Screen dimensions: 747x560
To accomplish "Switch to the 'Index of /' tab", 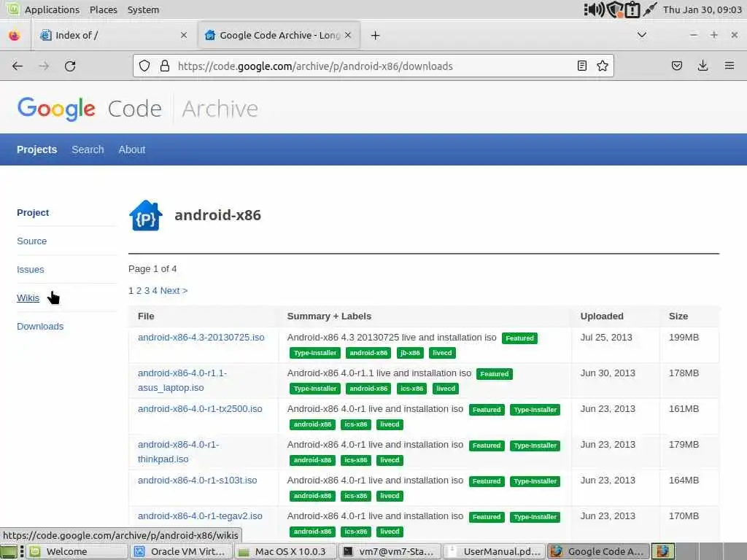I will (113, 35).
